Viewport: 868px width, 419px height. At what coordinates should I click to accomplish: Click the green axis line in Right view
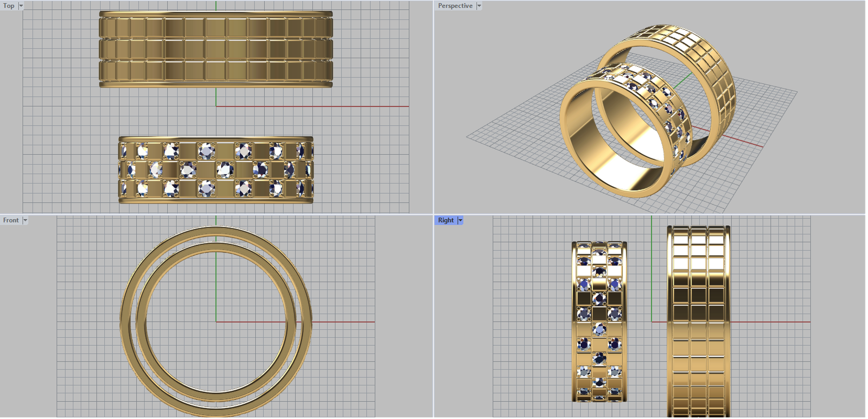point(652,271)
